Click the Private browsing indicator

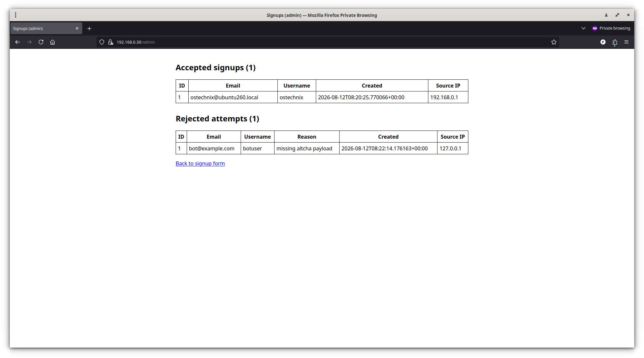pos(611,28)
